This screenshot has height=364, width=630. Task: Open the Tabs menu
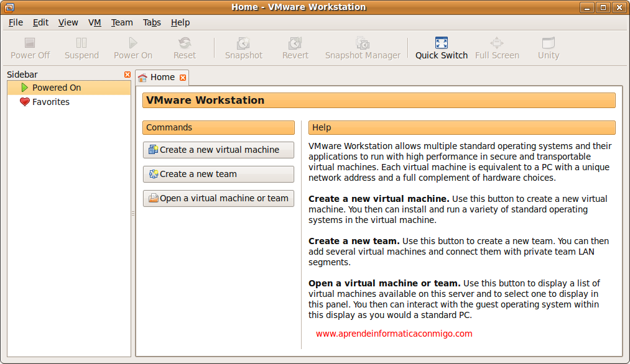[152, 22]
